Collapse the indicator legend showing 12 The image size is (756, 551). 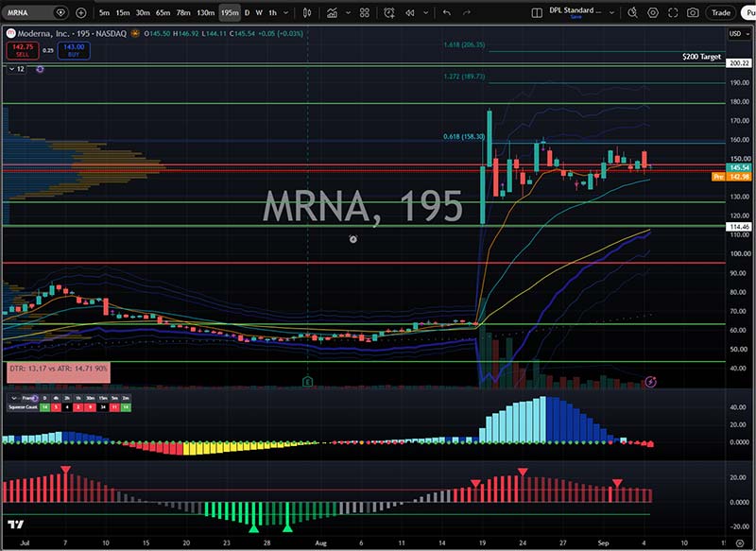tap(12, 69)
